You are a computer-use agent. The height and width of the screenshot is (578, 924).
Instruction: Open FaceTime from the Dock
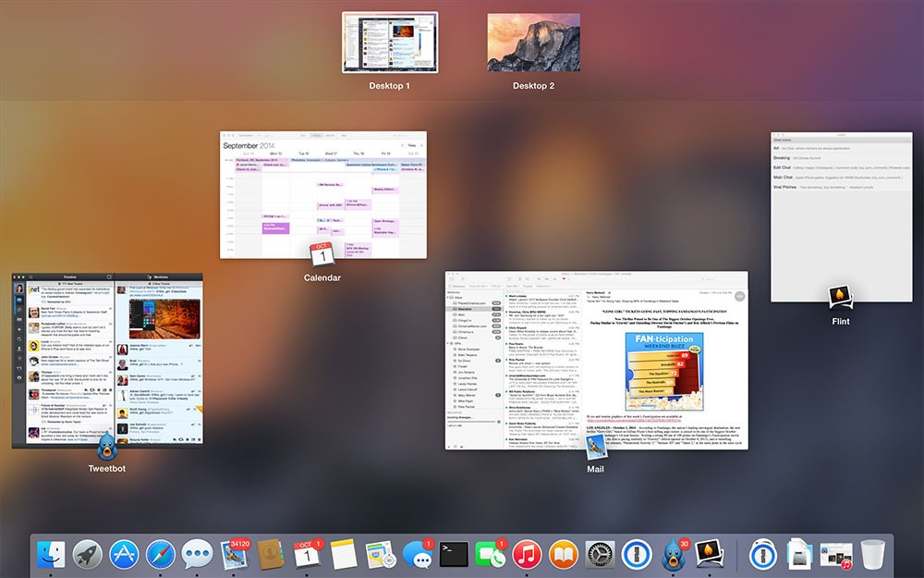489,555
